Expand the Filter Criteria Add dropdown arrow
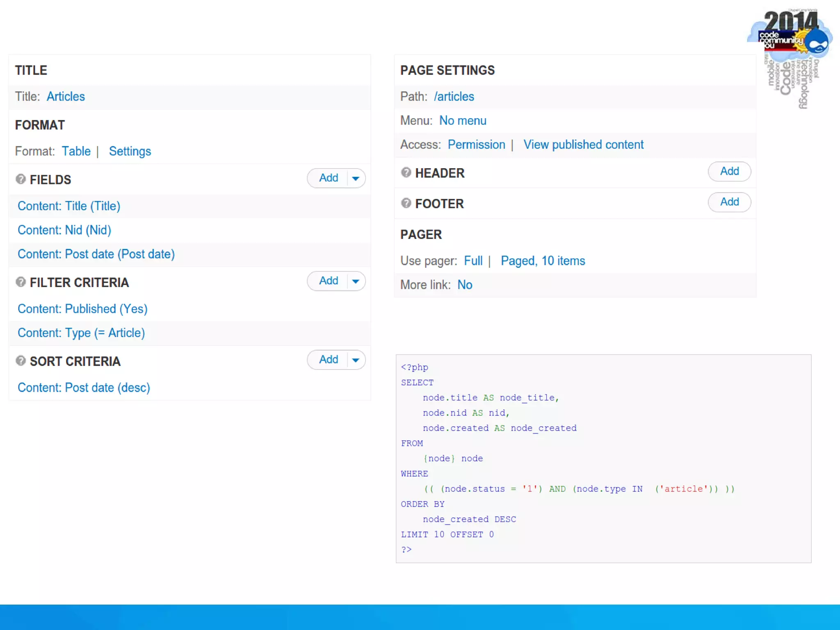 tap(356, 281)
